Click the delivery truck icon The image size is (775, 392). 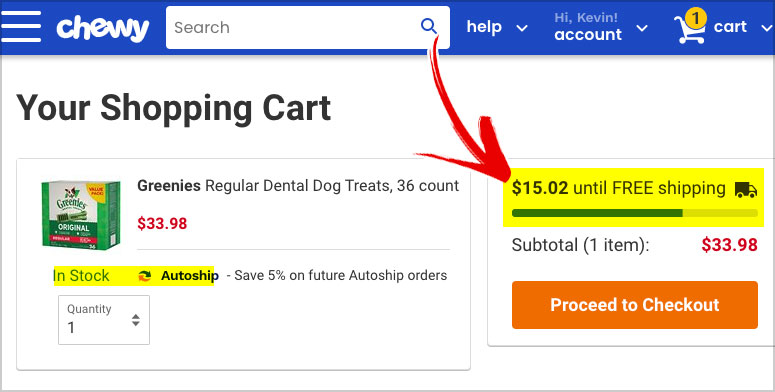pos(746,189)
